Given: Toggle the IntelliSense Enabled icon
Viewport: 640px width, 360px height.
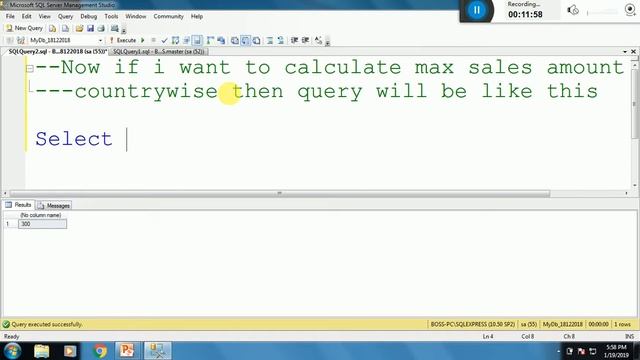Looking at the screenshot, I should (197, 40).
